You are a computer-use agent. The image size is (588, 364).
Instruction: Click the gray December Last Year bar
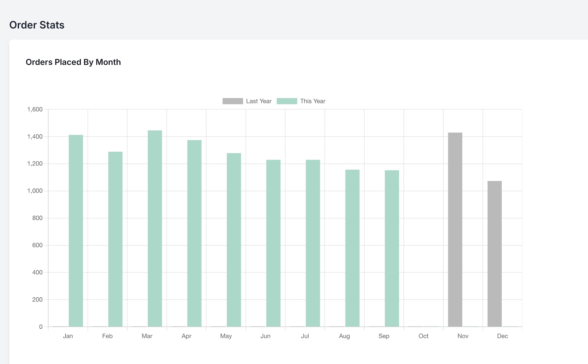tap(495, 254)
